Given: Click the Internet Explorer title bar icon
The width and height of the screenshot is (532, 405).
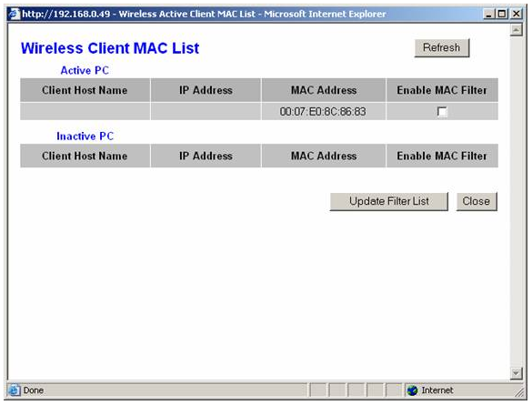Looking at the screenshot, I should (14, 14).
